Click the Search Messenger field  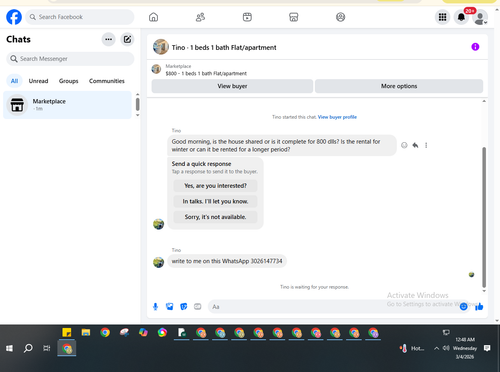click(70, 59)
